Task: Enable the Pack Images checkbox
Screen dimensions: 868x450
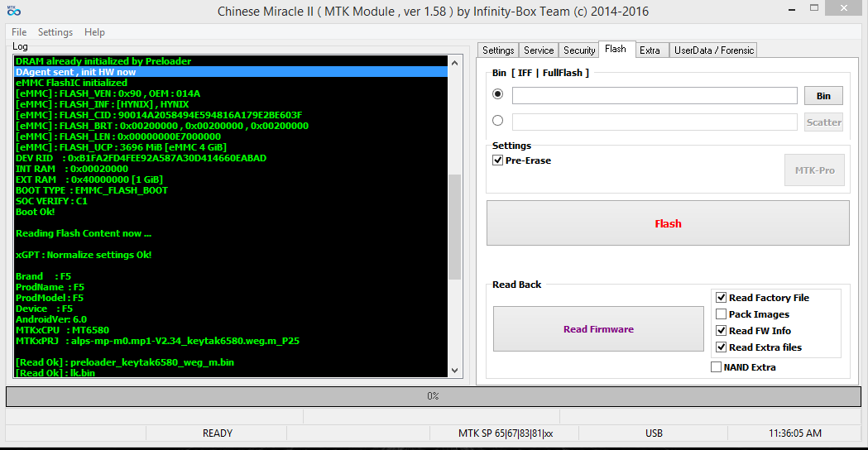Action: pos(721,314)
